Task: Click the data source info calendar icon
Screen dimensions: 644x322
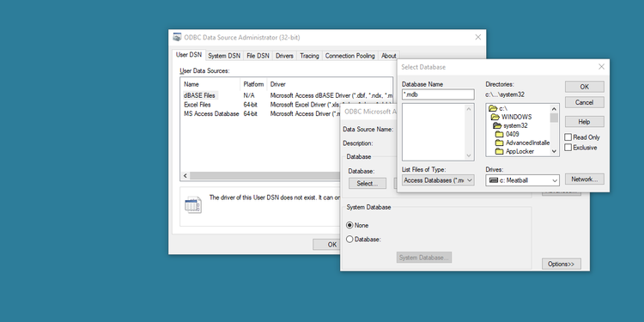Action: (x=192, y=205)
